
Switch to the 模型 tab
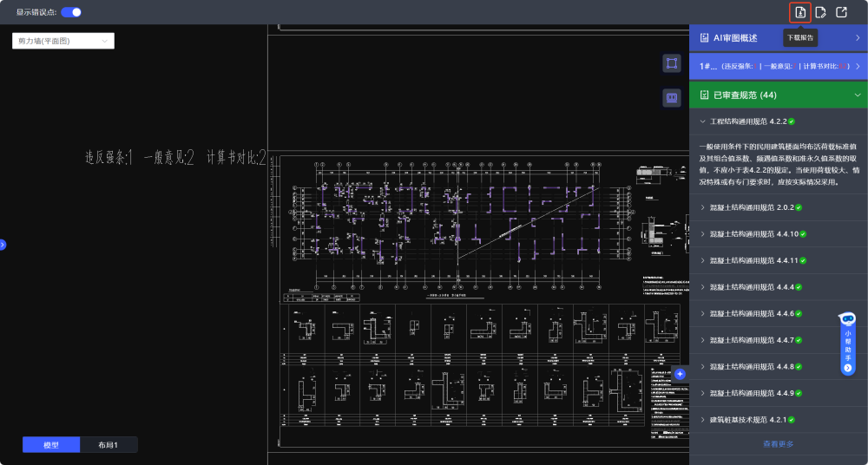51,445
